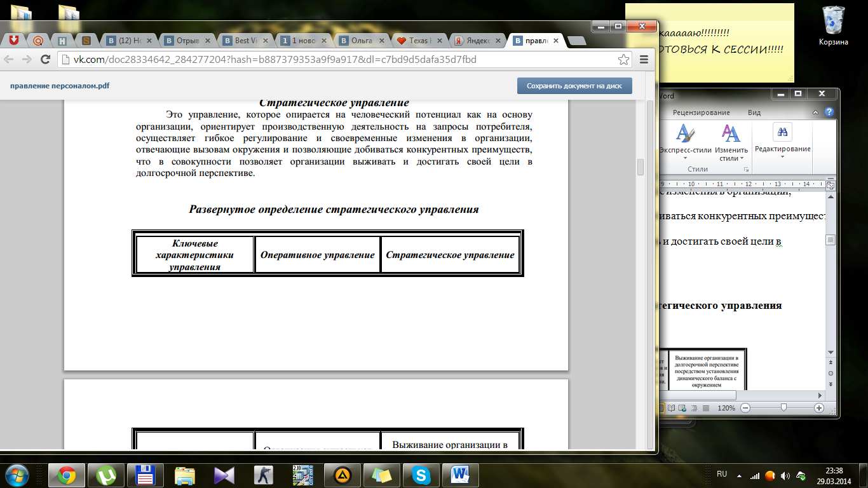This screenshot has width=868, height=488.
Task: Open Skype from the taskbar
Action: click(421, 475)
